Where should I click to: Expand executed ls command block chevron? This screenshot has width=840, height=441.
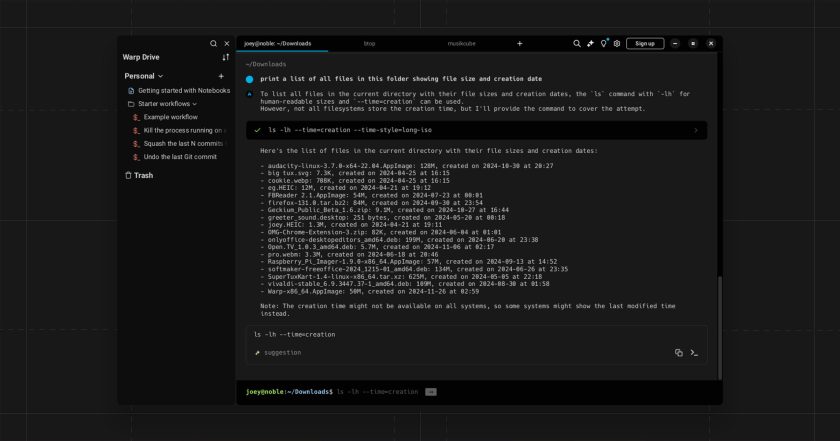696,130
